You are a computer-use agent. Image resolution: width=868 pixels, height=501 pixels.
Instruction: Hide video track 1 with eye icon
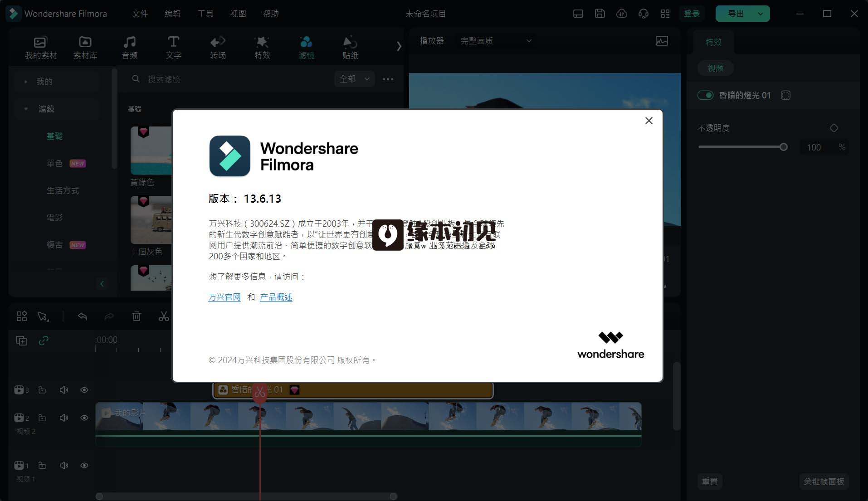(x=84, y=465)
